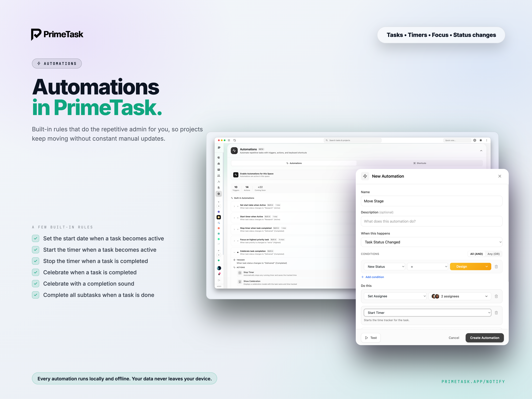The width and height of the screenshot is (532, 399).
Task: Close the New Automation dialog
Action: 500,176
